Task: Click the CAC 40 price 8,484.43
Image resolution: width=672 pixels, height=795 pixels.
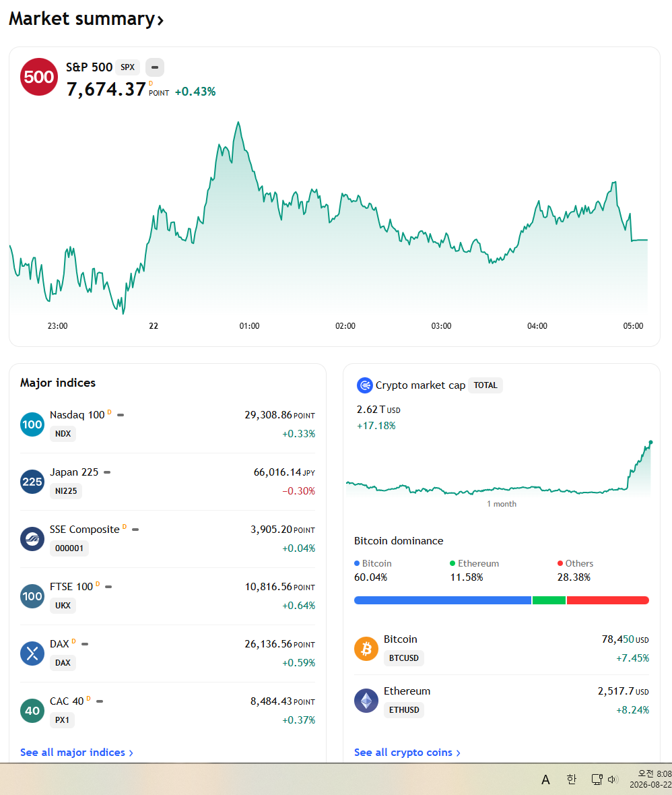Action: pos(271,701)
